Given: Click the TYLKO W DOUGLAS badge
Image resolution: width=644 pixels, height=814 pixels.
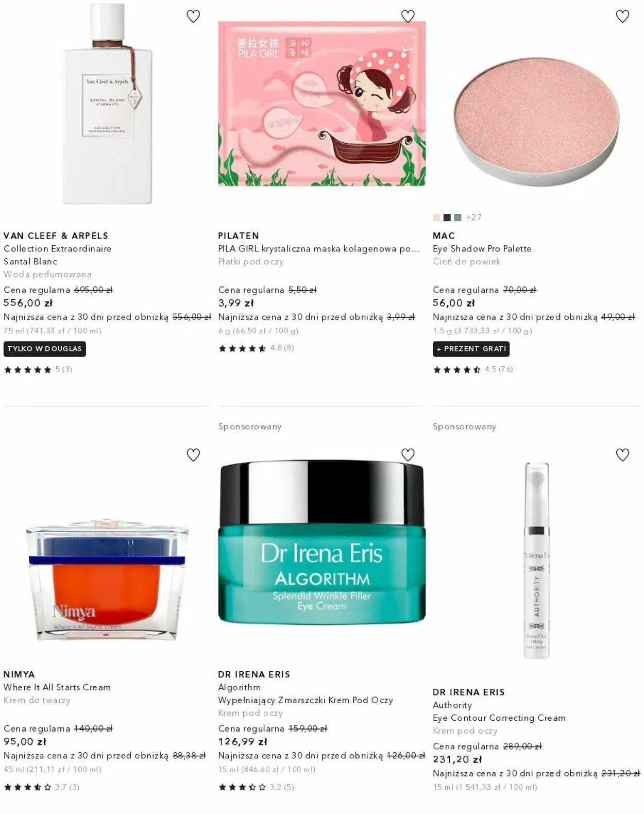Looking at the screenshot, I should (45, 349).
